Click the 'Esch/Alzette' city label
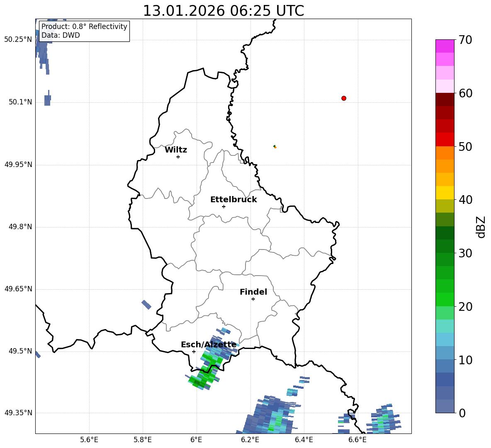Viewport: 491px width, 448px height. (x=209, y=344)
